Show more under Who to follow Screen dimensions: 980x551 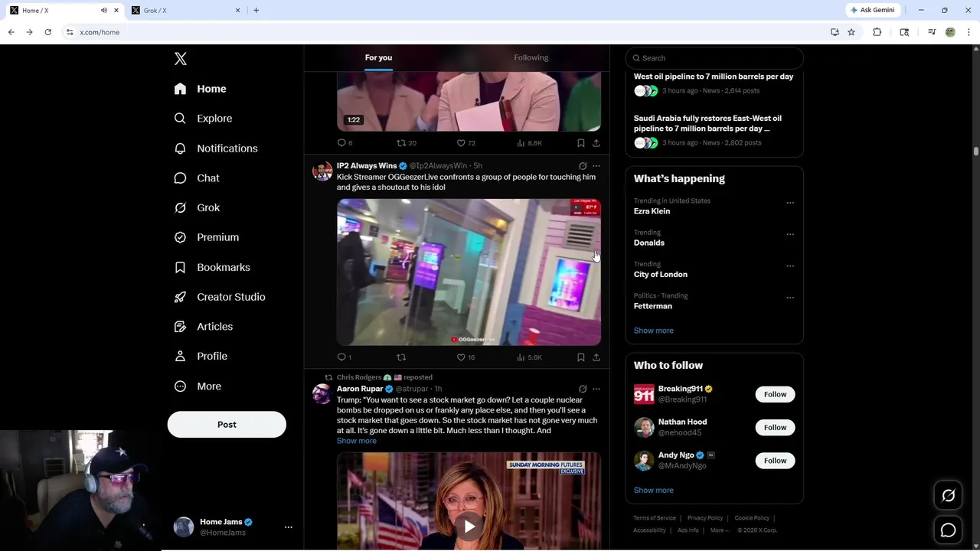pyautogui.click(x=653, y=491)
